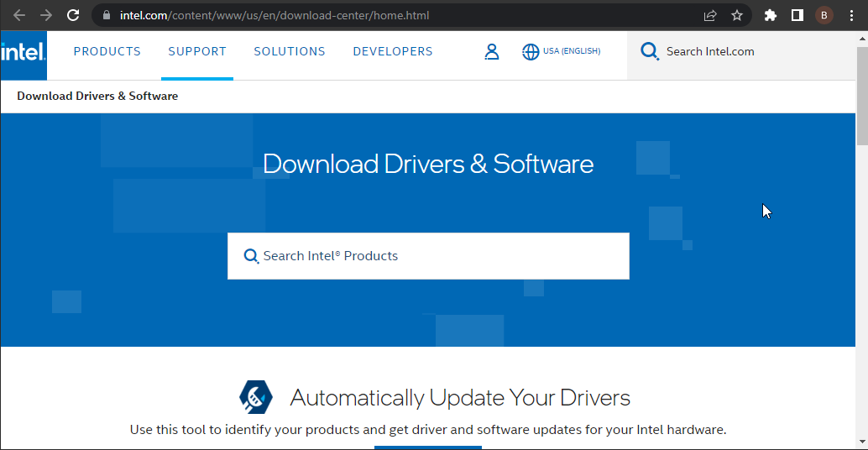Viewport: 868px width, 450px height.
Task: Open Chrome's three-dot menu
Action: coord(852,15)
